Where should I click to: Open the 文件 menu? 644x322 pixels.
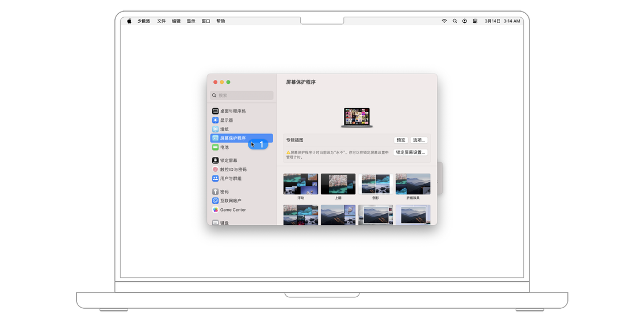coord(162,21)
